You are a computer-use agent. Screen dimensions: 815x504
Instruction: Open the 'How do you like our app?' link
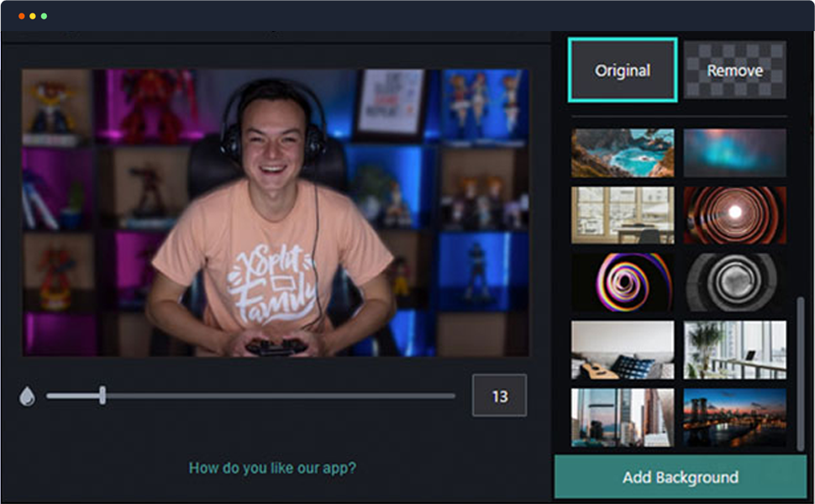click(x=272, y=468)
